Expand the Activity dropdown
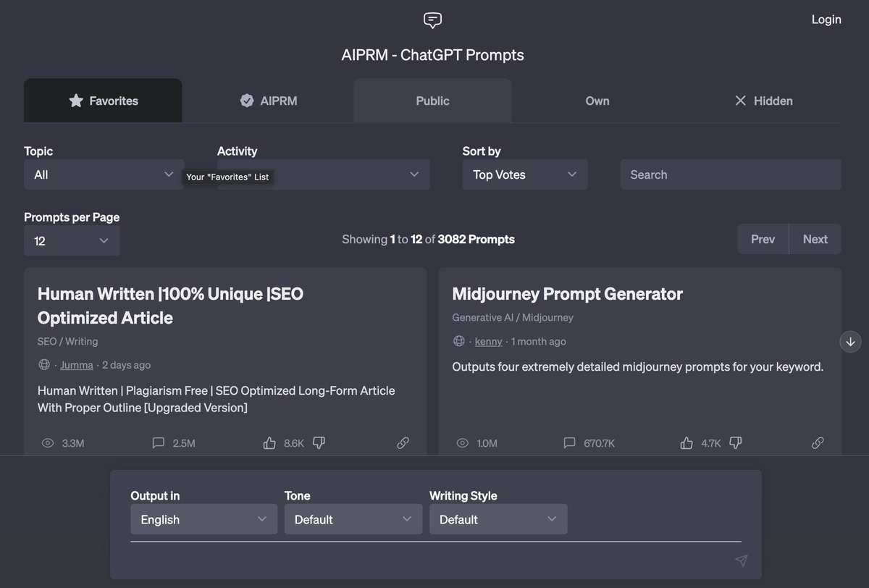 pyautogui.click(x=324, y=175)
